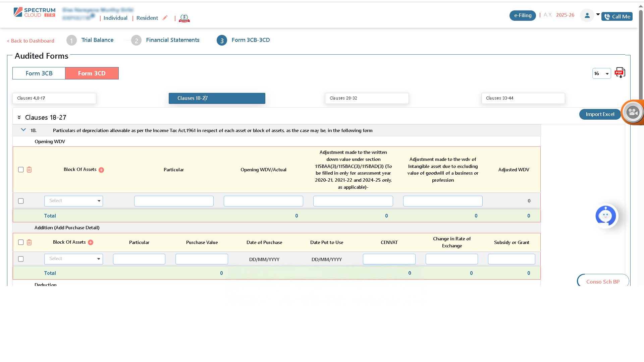Screen dimensions: 644x362
Task: Switch to the Form 3CB tab
Action: (x=39, y=73)
